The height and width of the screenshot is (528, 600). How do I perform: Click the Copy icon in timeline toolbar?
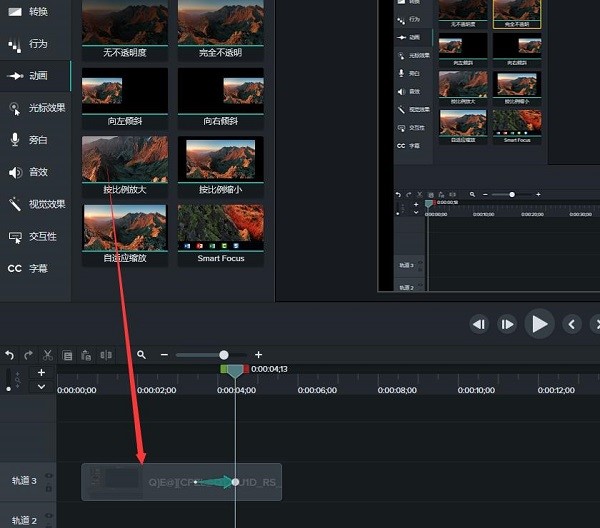pos(68,355)
